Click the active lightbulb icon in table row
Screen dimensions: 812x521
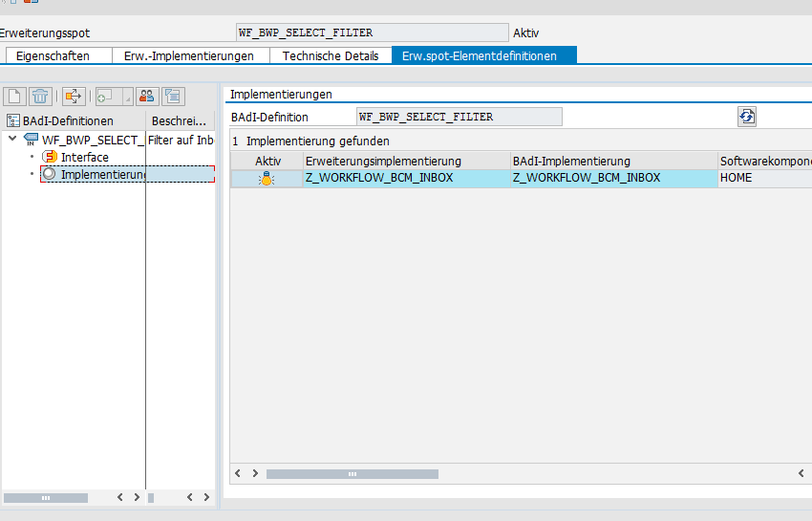(x=267, y=178)
